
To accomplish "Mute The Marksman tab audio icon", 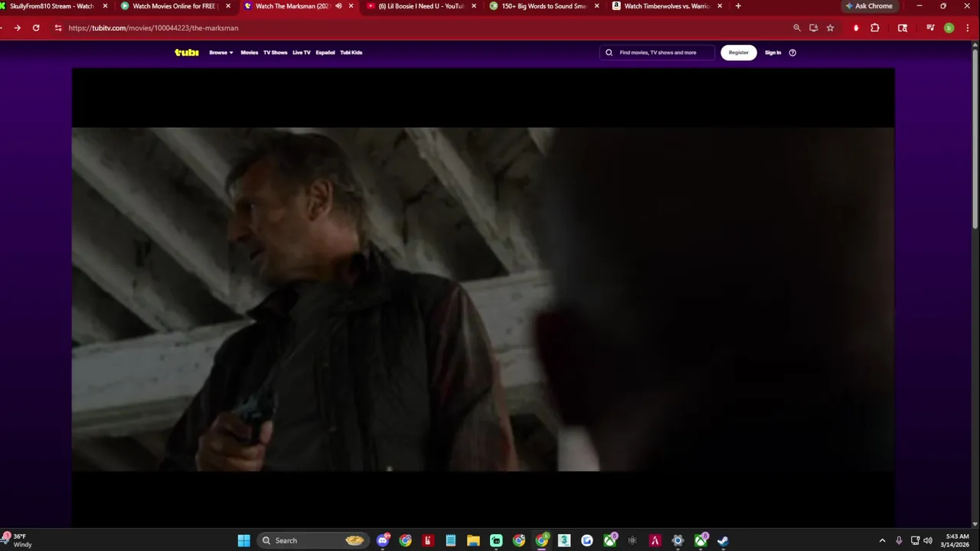I will tap(338, 6).
